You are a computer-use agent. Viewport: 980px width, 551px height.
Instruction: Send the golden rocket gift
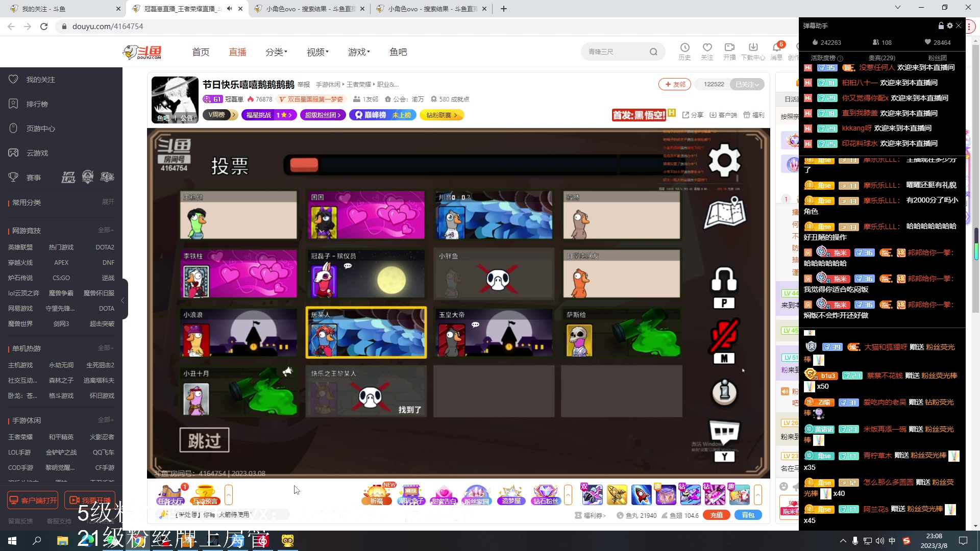click(617, 495)
